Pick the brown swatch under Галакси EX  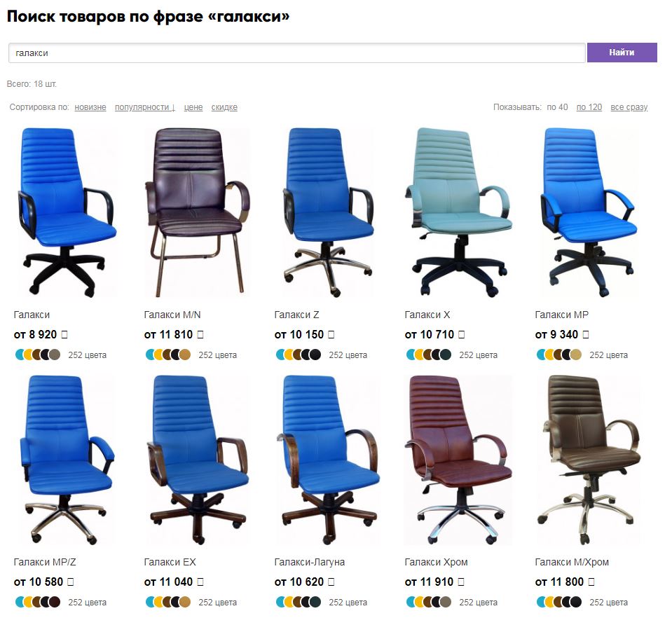pos(167,602)
